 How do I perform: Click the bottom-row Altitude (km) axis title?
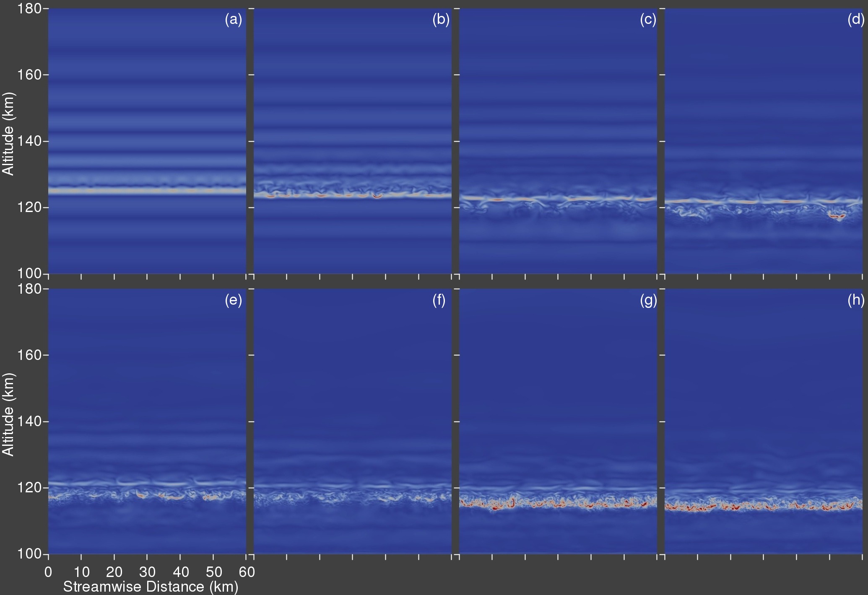(x=8, y=414)
